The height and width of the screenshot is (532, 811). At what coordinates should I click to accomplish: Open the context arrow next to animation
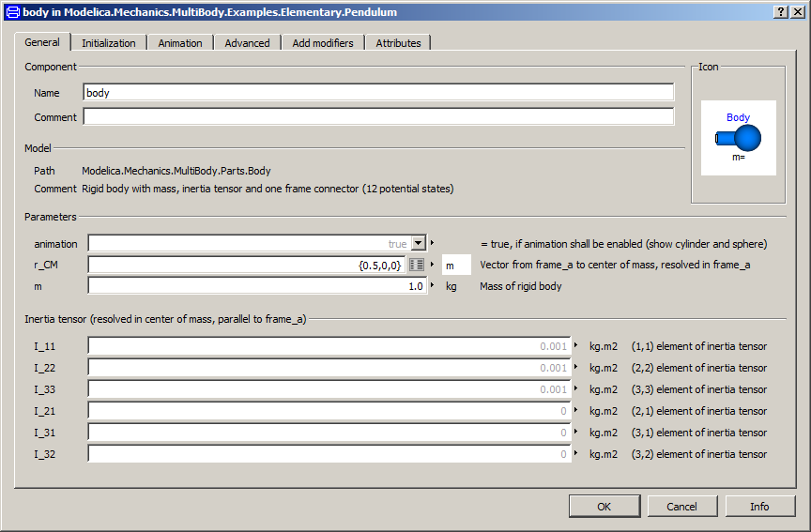433,243
